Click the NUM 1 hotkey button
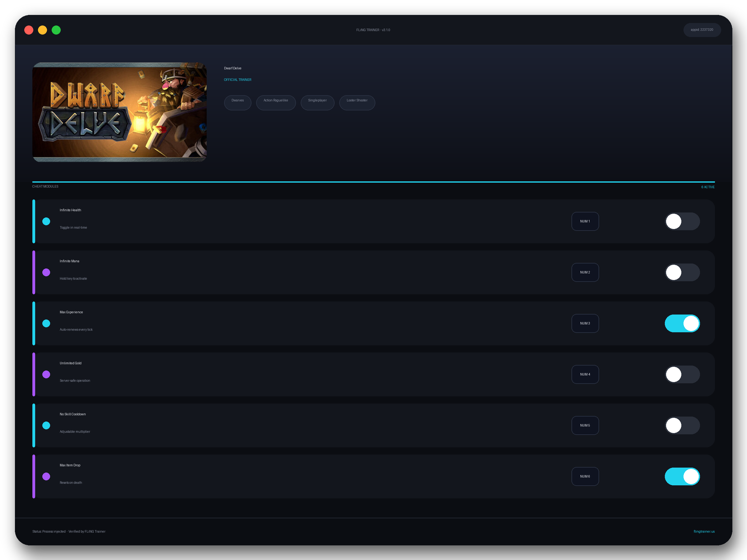The width and height of the screenshot is (747, 560). click(x=585, y=222)
